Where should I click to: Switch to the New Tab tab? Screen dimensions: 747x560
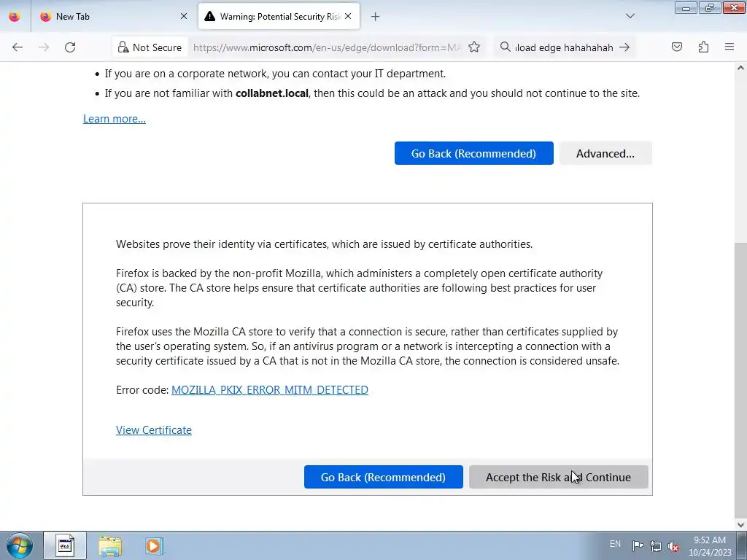(112, 17)
